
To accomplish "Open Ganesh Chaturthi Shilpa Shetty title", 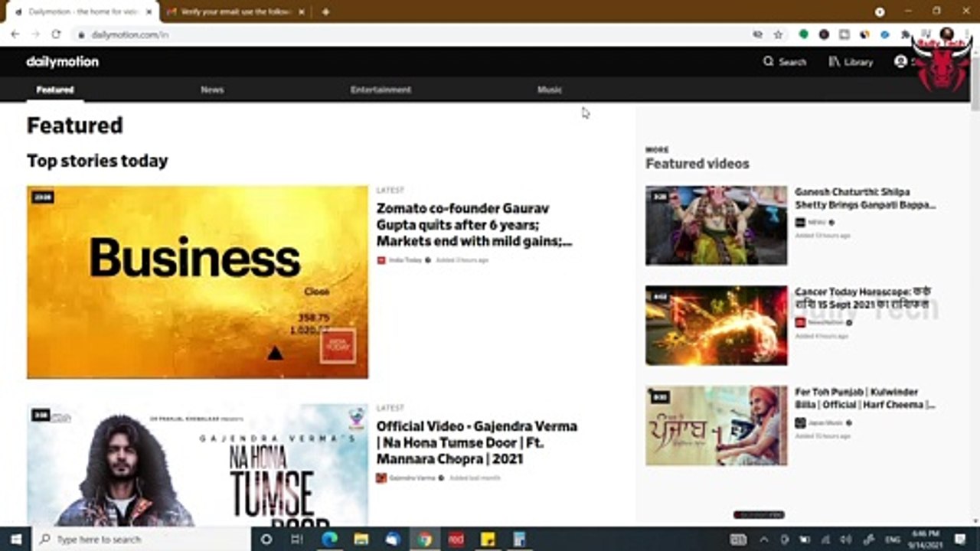I will pos(865,198).
